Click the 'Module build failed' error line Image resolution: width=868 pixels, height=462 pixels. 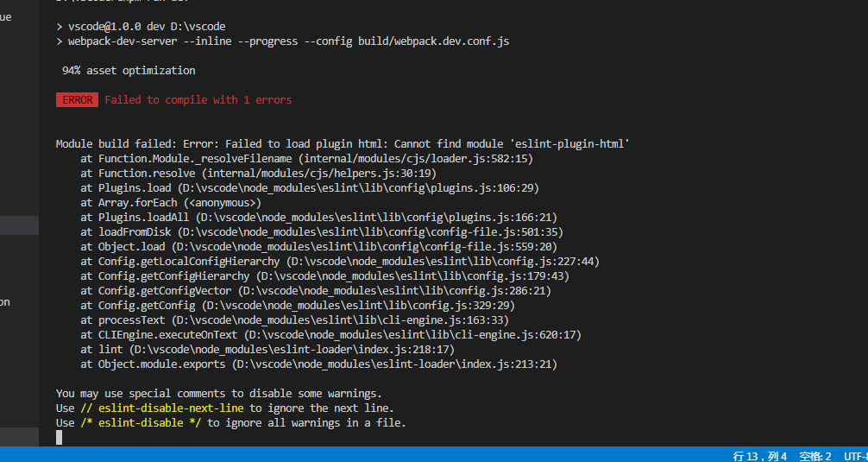(x=343, y=144)
